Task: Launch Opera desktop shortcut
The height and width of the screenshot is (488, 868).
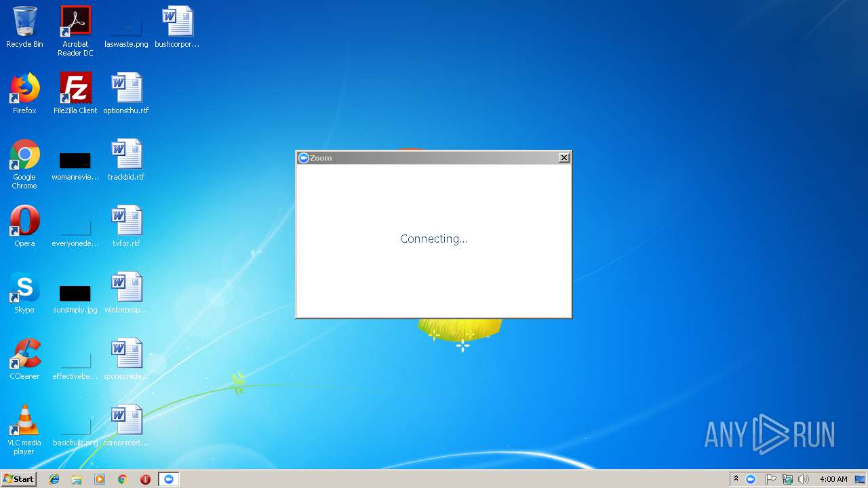Action: [x=24, y=226]
